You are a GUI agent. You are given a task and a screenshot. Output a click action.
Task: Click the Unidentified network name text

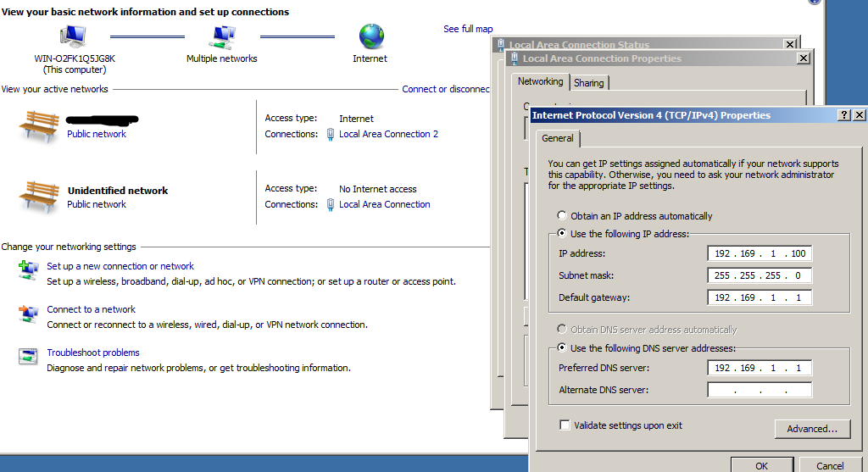point(117,191)
